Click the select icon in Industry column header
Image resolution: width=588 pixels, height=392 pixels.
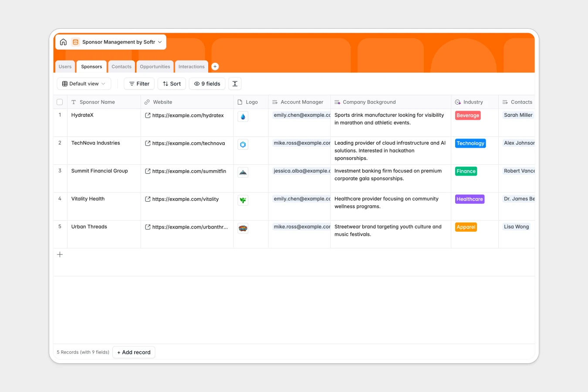458,102
